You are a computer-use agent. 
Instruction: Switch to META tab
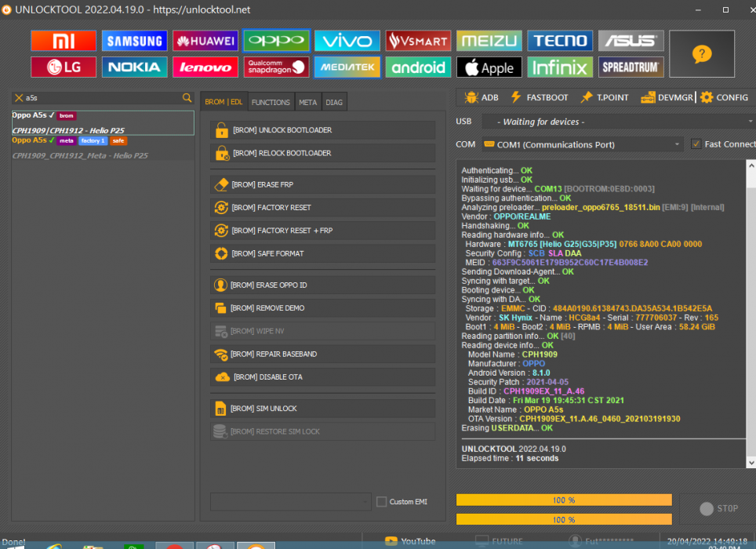tap(307, 102)
